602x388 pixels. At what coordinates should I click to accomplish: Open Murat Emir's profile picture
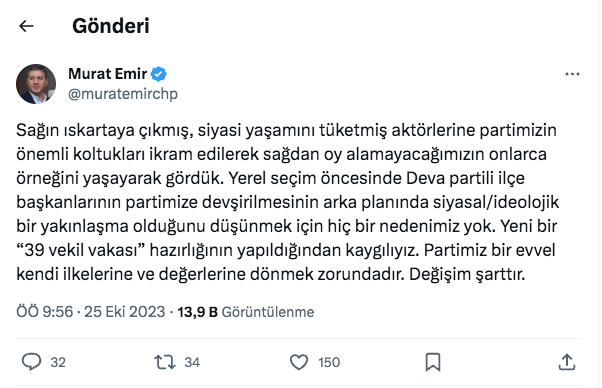36,84
